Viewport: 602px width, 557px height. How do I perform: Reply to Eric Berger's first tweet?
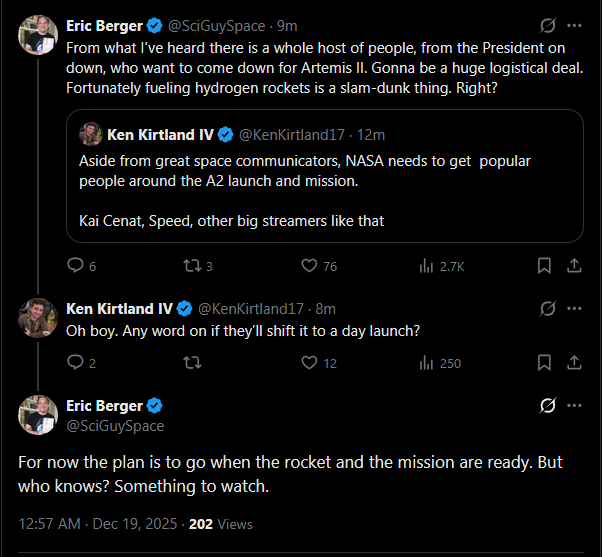click(75, 266)
